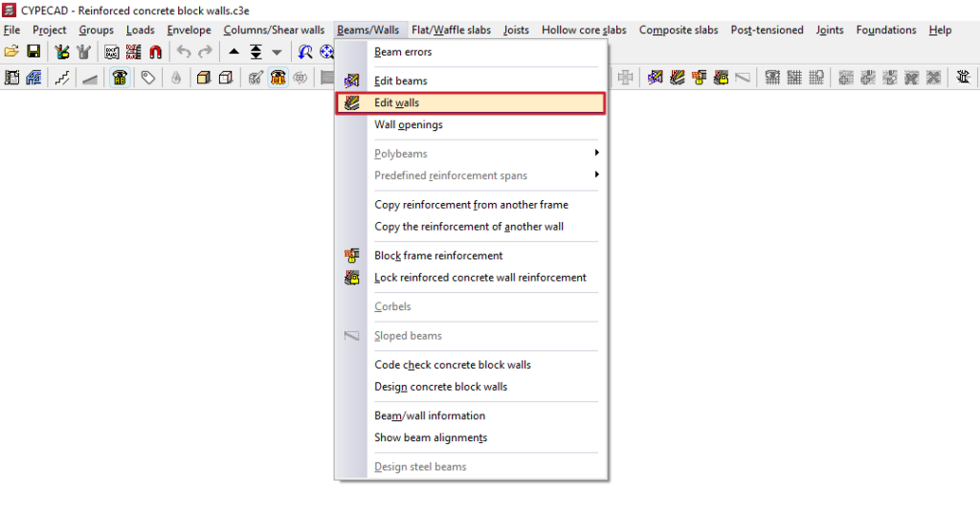Open the Post-tensioned menu
The height and width of the screenshot is (515, 980).
click(x=767, y=30)
